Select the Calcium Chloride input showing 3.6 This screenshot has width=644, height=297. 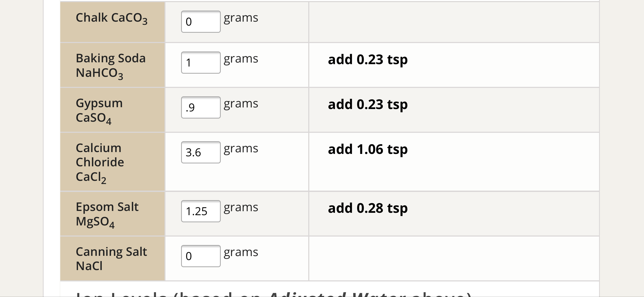tap(201, 152)
